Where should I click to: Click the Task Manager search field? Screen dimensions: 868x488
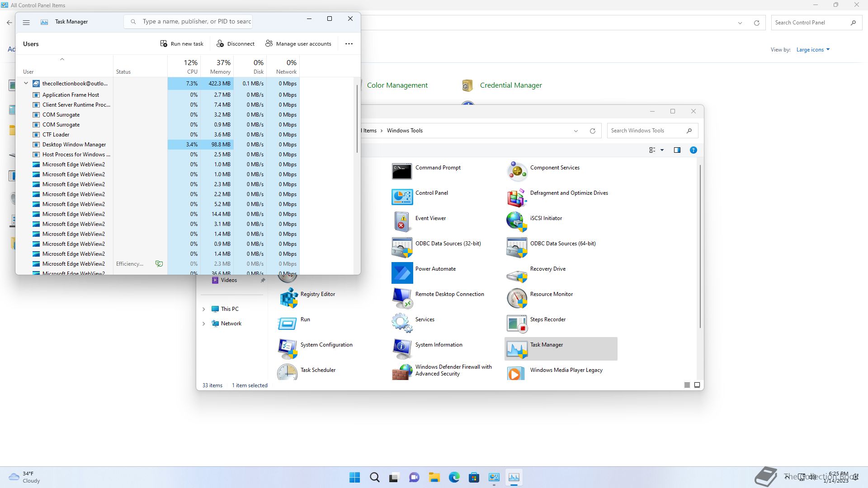[x=188, y=22]
